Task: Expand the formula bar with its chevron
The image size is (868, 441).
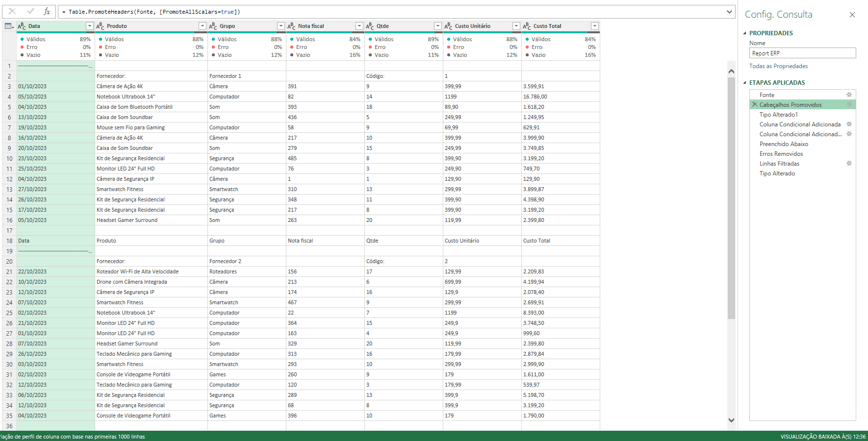Action: [x=730, y=11]
